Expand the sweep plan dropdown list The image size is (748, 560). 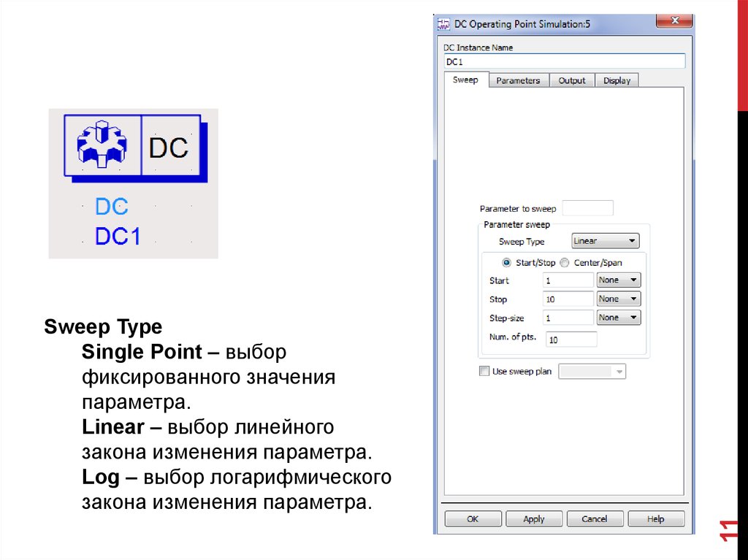click(x=619, y=372)
